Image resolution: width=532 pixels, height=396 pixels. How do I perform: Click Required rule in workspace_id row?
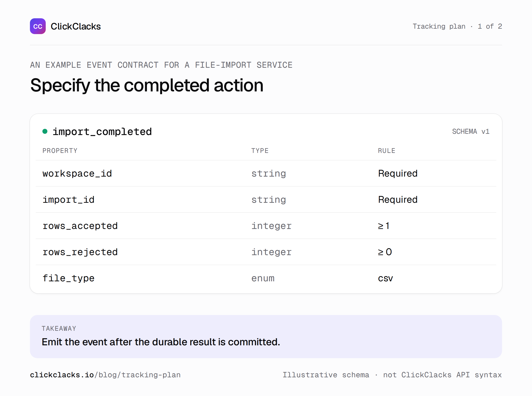click(398, 173)
